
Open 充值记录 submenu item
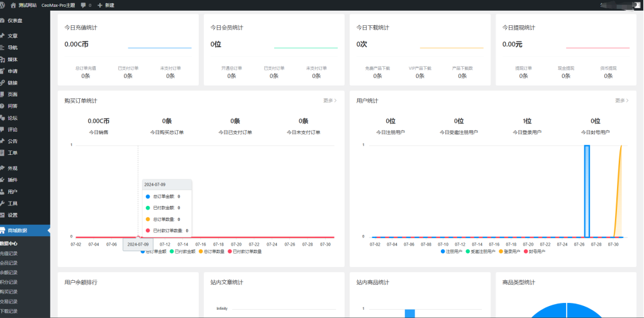point(9,253)
